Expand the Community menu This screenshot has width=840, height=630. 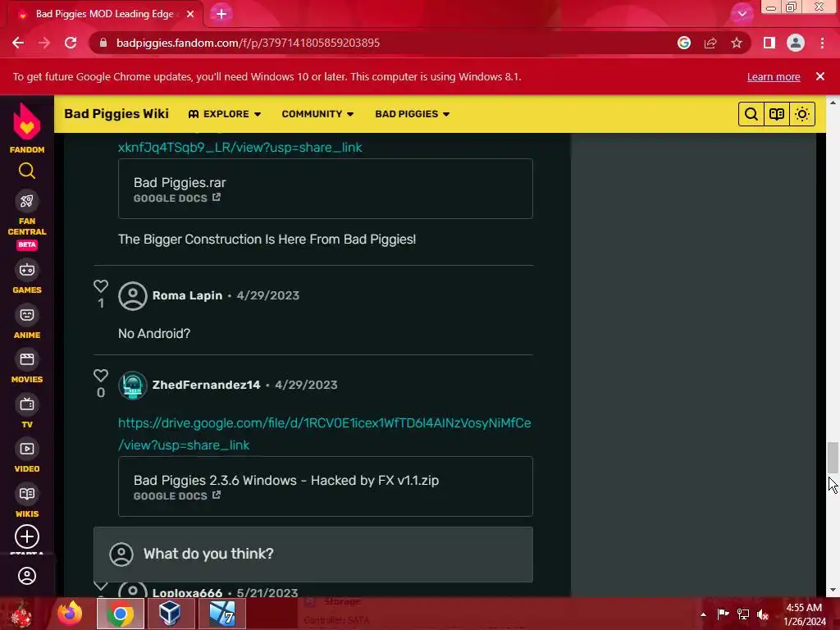(x=317, y=114)
